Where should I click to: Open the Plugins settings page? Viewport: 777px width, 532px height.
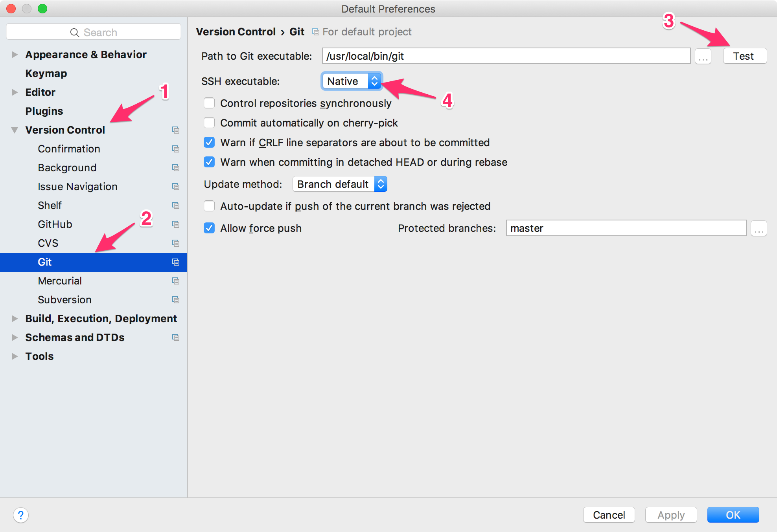coord(44,111)
